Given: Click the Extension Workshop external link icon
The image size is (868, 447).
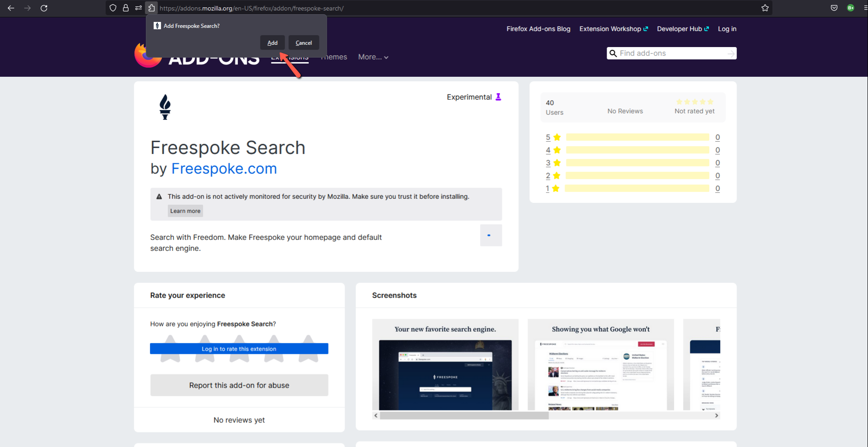Looking at the screenshot, I should (x=646, y=29).
